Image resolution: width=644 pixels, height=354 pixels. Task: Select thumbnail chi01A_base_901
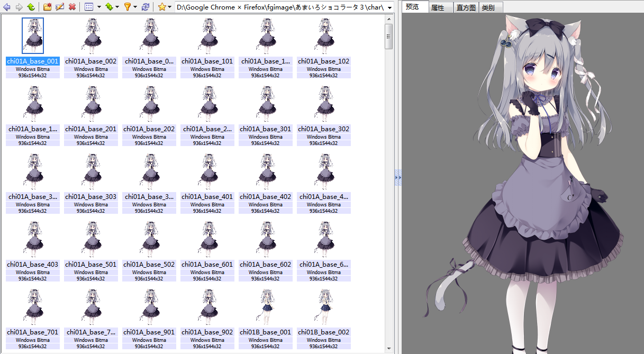click(x=149, y=306)
